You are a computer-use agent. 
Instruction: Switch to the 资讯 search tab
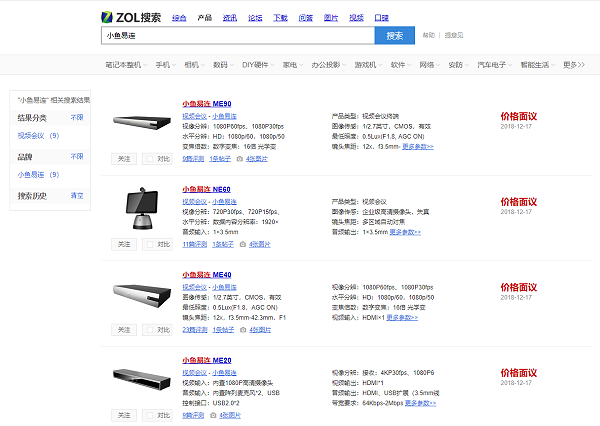[230, 18]
